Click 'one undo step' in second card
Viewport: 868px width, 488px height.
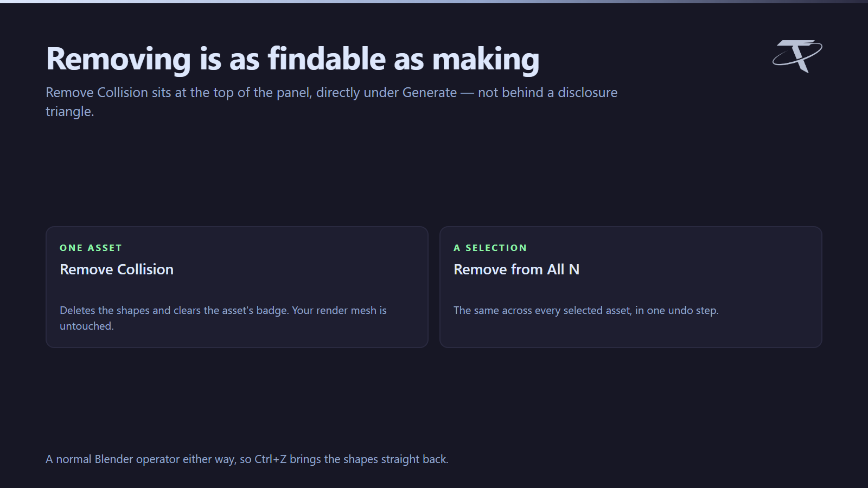pyautogui.click(x=682, y=310)
